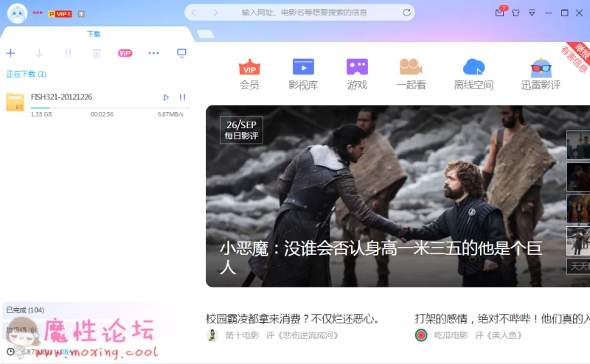The image size is (590, 364).
Task: Open the more options ellipsis menu
Action: click(x=153, y=53)
